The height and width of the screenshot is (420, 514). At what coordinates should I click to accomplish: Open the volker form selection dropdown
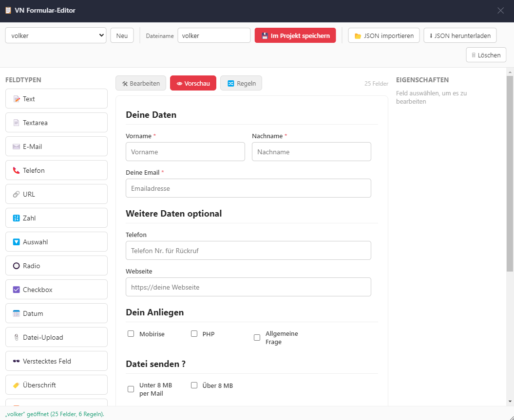coord(56,36)
